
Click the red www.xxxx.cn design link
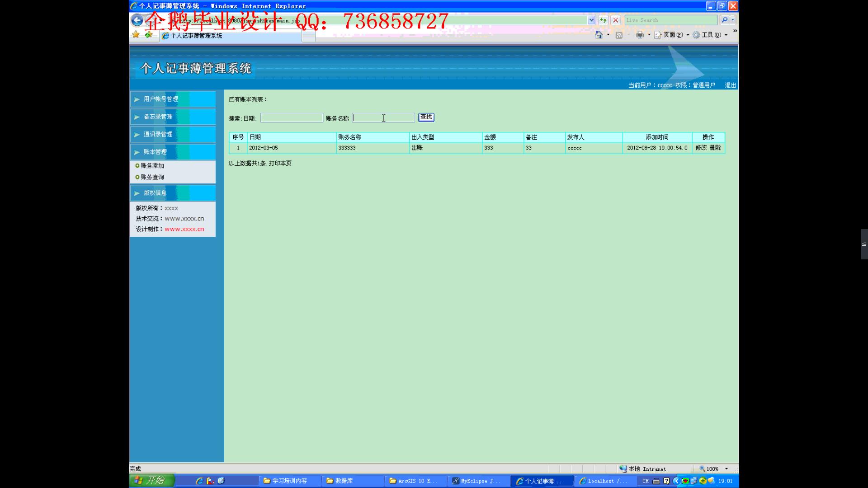pos(184,229)
